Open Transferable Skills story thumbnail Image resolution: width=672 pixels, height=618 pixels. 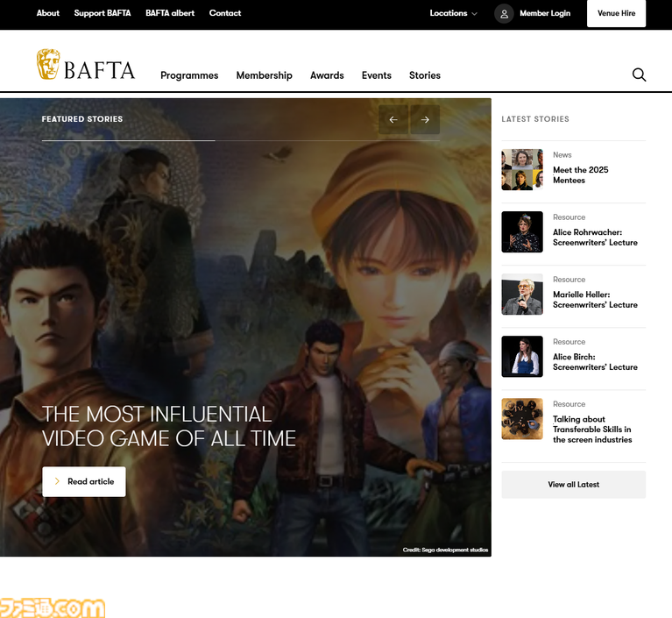tap(522, 419)
